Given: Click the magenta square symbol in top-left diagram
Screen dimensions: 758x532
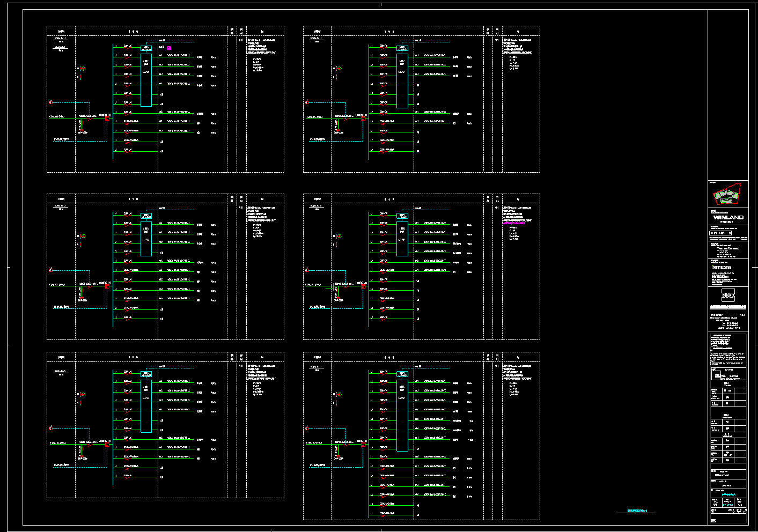Looking at the screenshot, I should [x=169, y=48].
